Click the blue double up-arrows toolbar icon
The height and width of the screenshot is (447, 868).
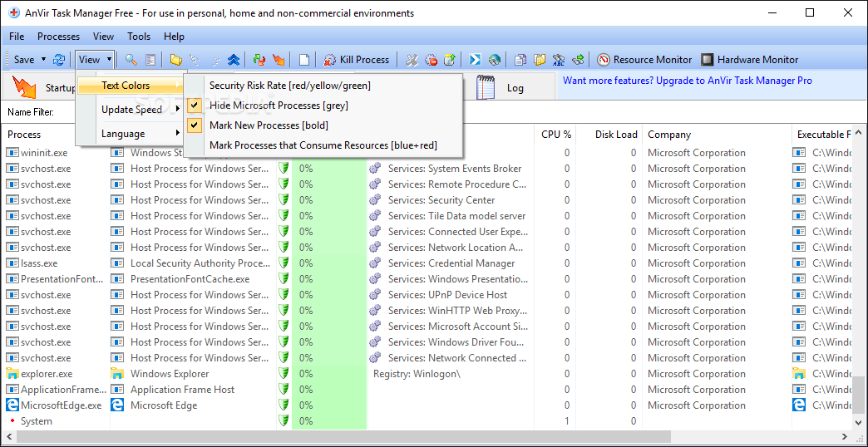pyautogui.click(x=234, y=60)
